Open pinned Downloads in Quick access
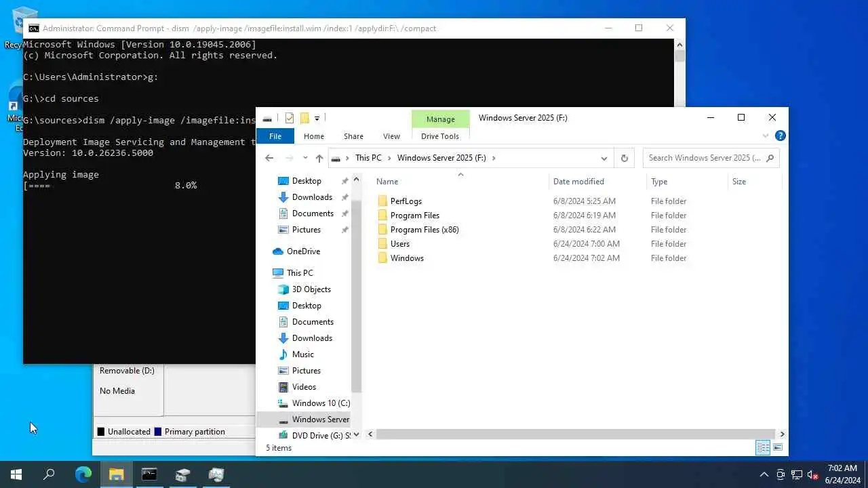This screenshot has height=488, width=868. click(x=312, y=197)
